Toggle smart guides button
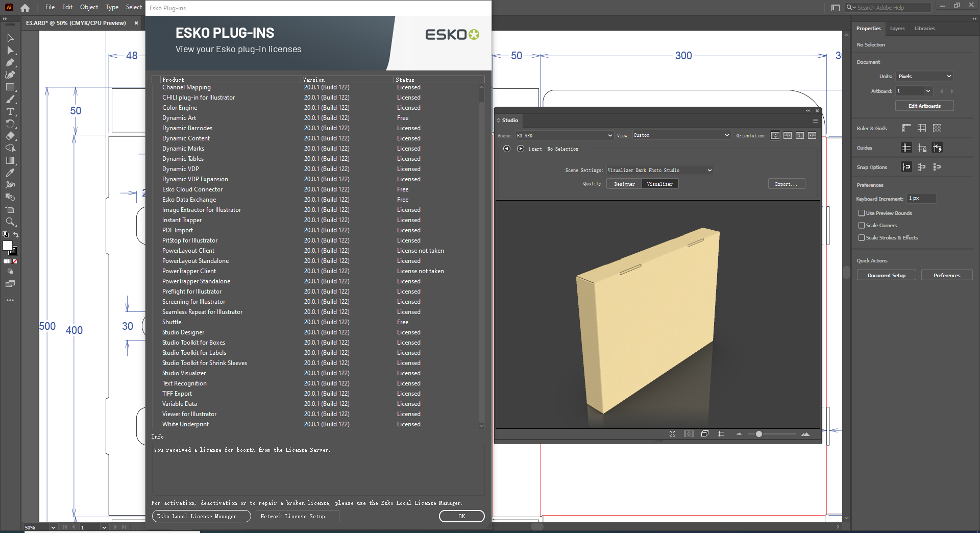Screen dimensions: 980x533 [x=937, y=148]
